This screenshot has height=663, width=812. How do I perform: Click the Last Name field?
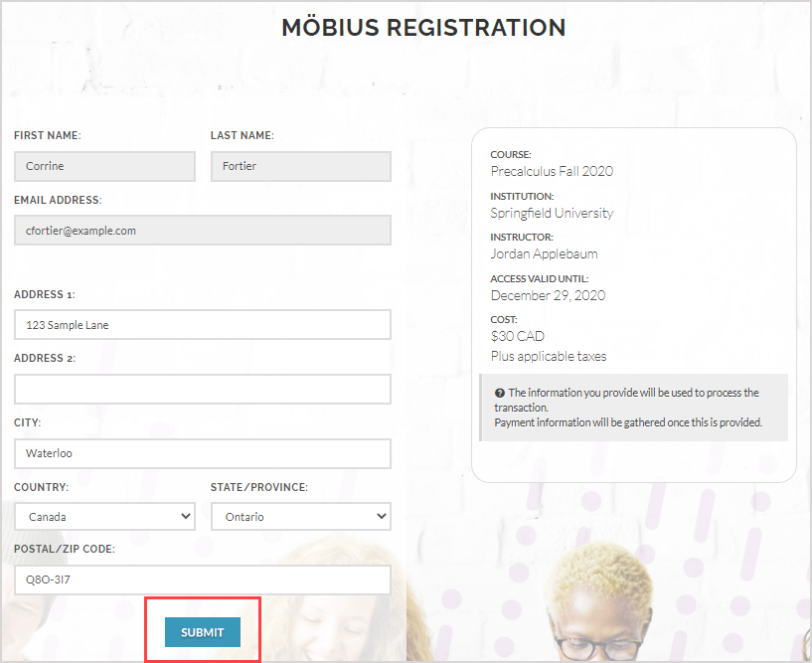point(300,166)
